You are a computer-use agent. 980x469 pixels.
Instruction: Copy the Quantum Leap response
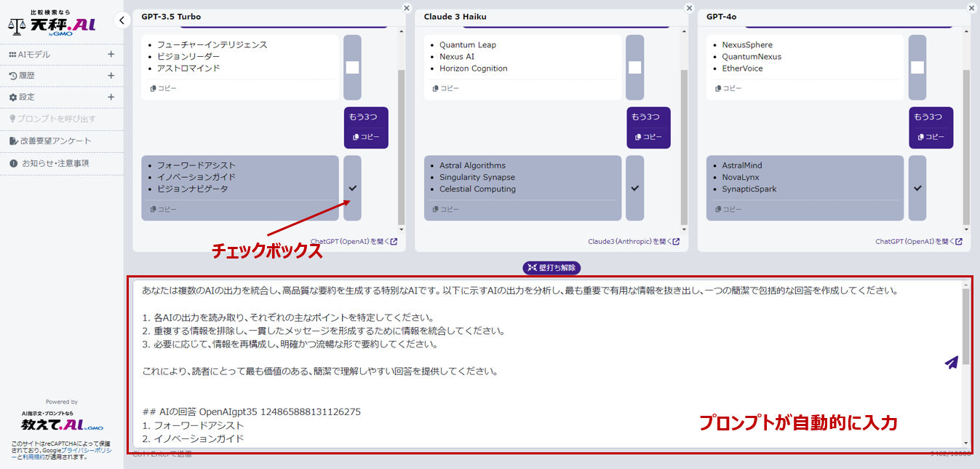(446, 88)
